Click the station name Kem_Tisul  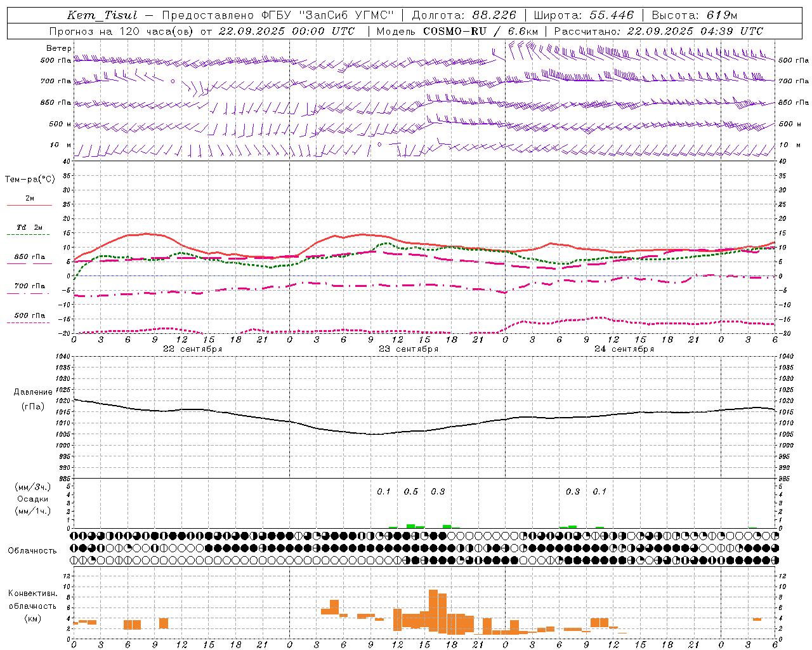click(x=101, y=15)
